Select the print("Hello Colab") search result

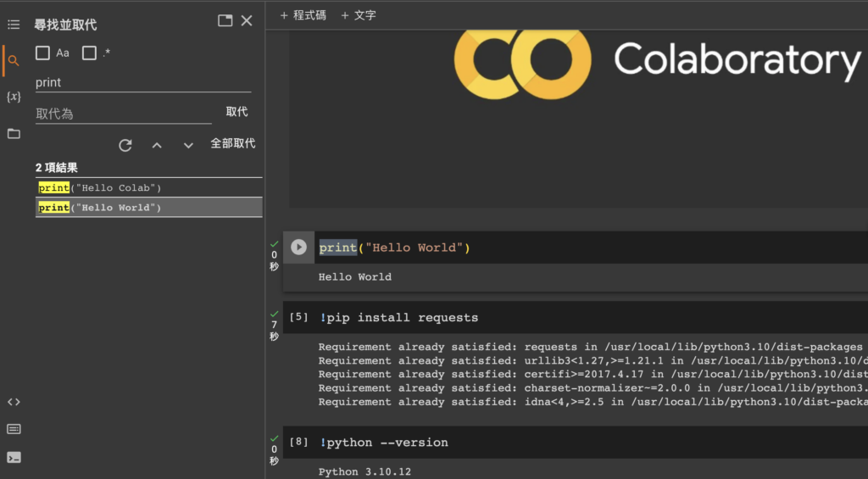tap(149, 187)
